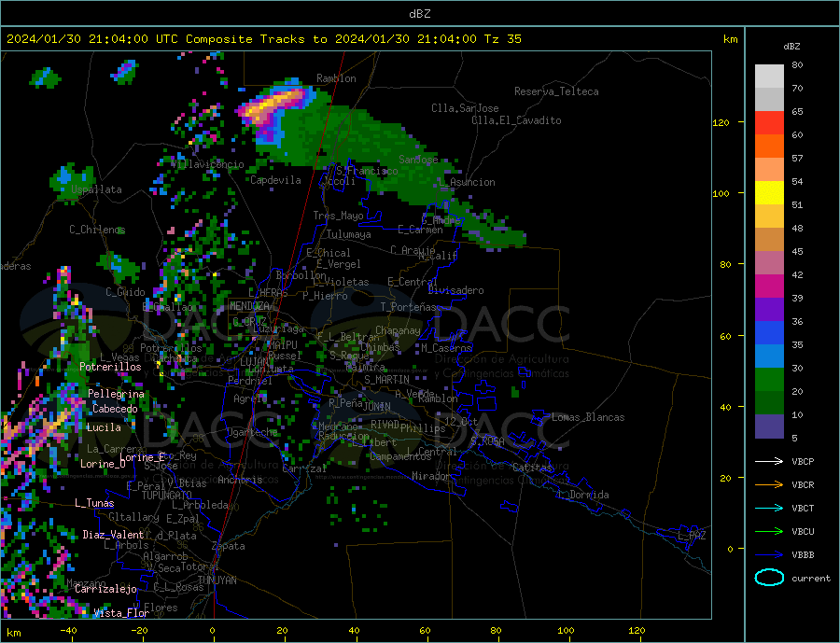
Task: Click the Catitas label
Action: [532, 468]
